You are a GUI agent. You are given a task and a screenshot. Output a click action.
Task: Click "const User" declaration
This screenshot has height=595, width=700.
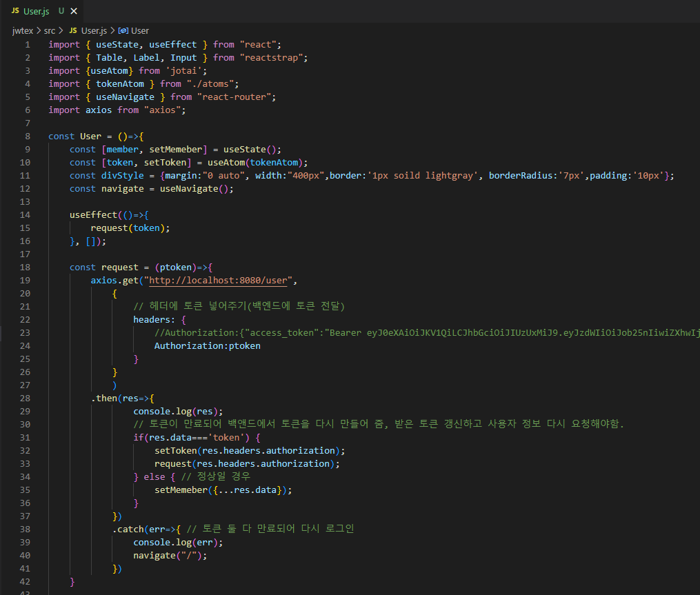(75, 136)
